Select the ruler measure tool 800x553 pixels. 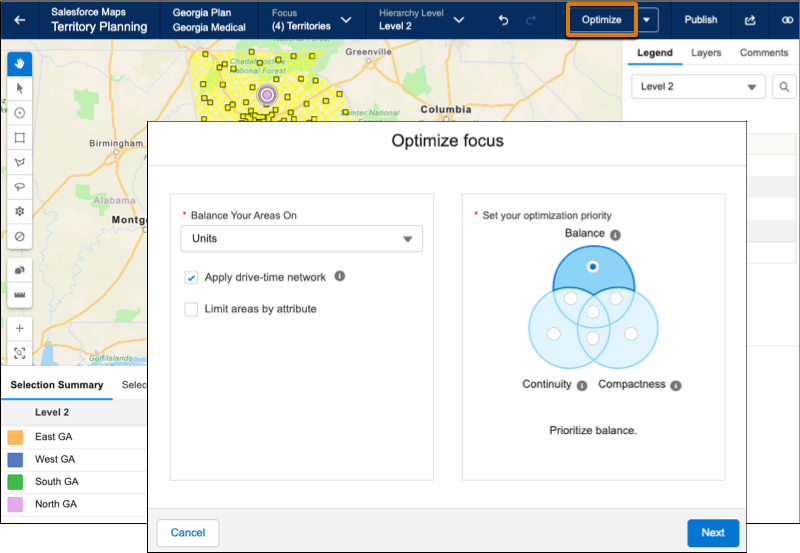[20, 295]
